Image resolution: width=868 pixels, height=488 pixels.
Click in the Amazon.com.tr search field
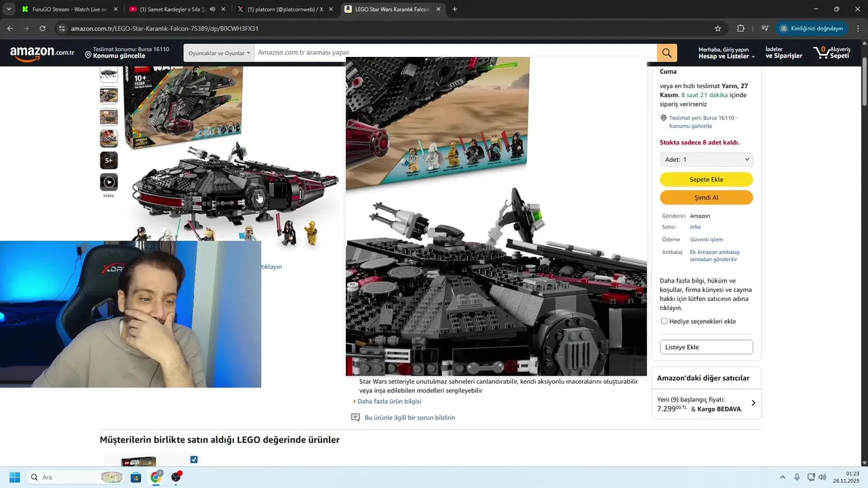click(x=455, y=53)
